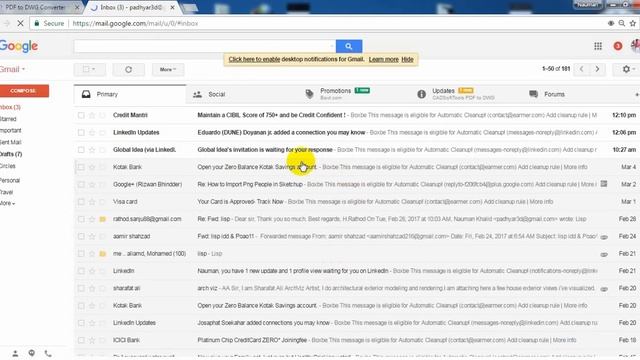Screen dimensions: 640x360
Task: Star the sharafat ali email
Action: 92,288
